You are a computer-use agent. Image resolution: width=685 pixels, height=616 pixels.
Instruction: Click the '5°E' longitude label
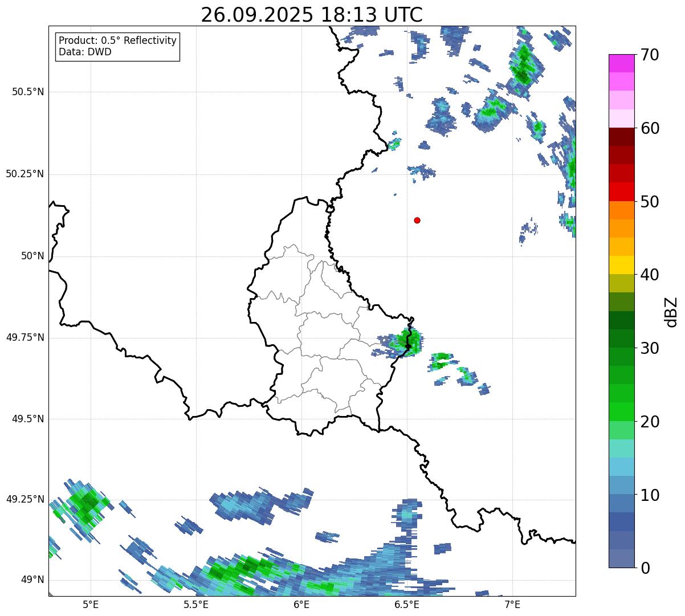tap(91, 604)
